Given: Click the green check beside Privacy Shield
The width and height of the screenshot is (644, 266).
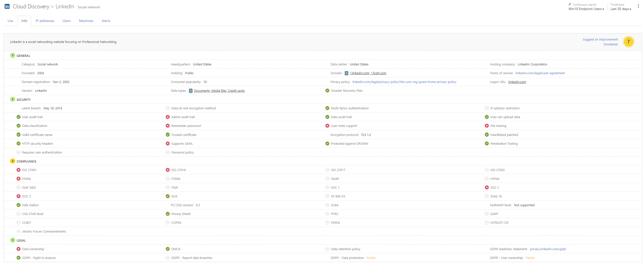Looking at the screenshot, I should click(167, 214).
